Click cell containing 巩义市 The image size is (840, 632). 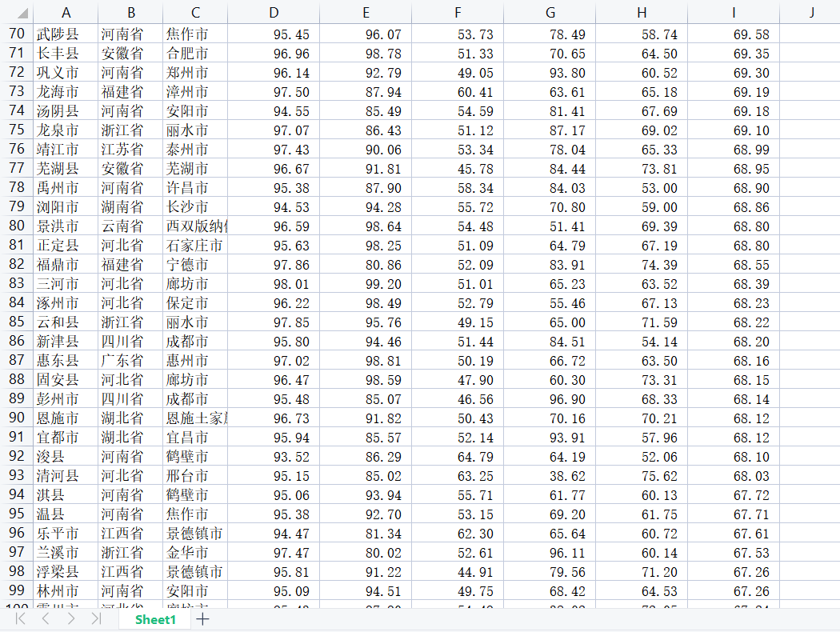66,72
